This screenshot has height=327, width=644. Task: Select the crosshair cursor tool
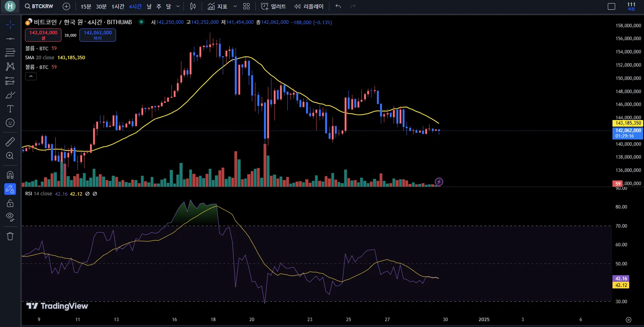tap(10, 25)
